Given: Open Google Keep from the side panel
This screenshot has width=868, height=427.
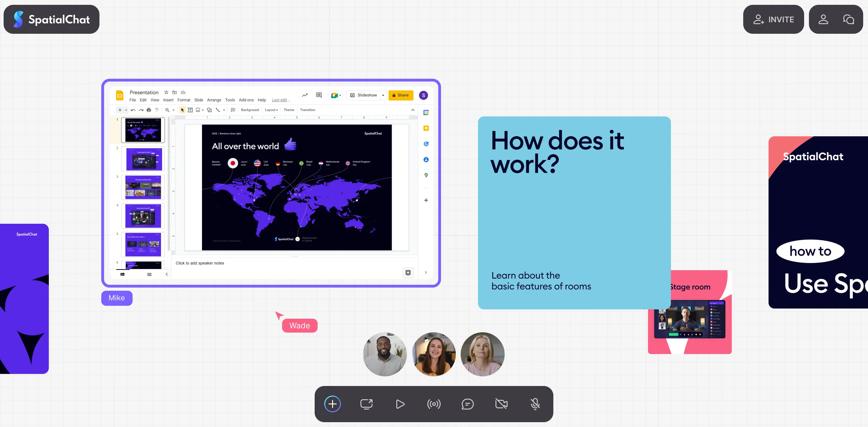Looking at the screenshot, I should click(426, 128).
